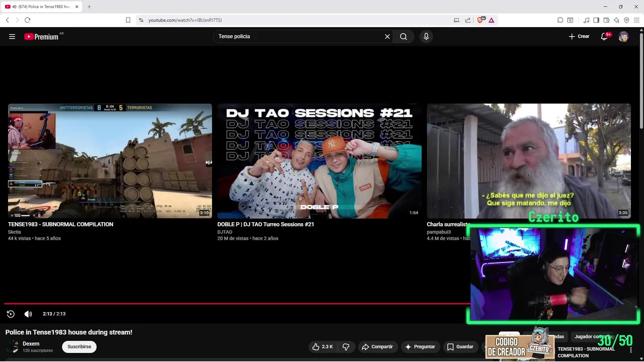Open browser main menu
The image size is (644, 362).
(636, 20)
